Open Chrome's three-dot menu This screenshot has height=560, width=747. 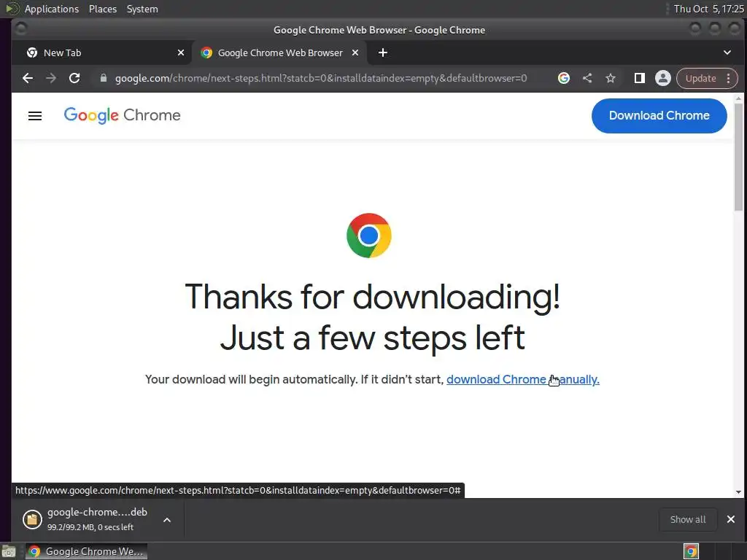click(x=729, y=78)
